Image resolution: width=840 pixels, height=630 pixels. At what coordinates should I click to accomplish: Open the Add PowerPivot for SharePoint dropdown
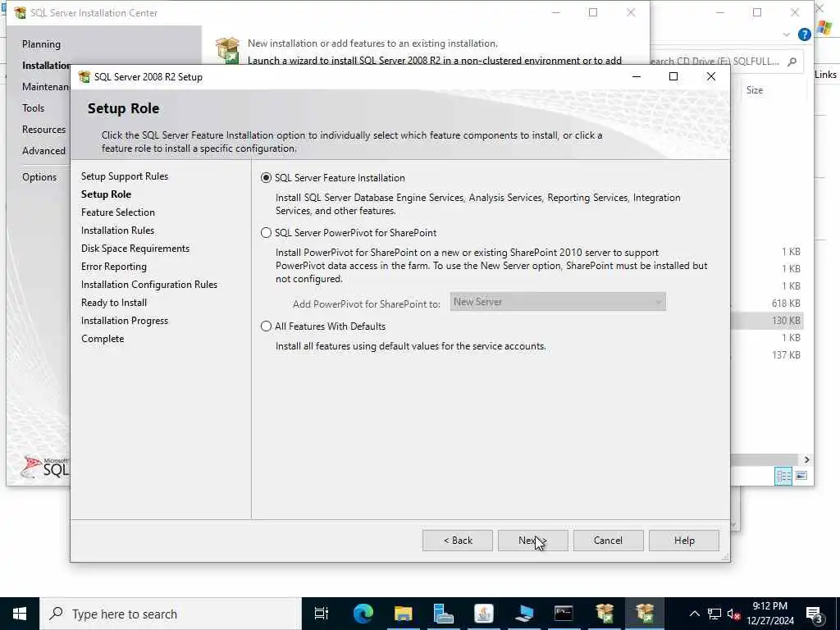558,302
